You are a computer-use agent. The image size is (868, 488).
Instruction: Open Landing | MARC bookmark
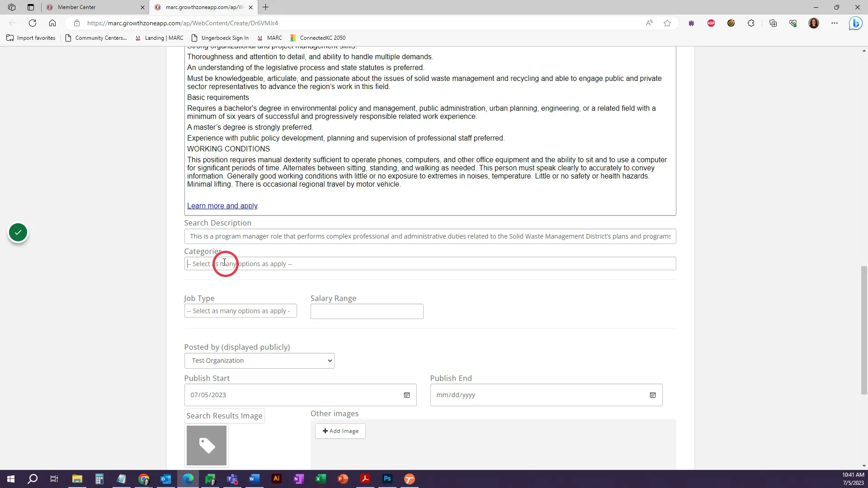click(159, 38)
